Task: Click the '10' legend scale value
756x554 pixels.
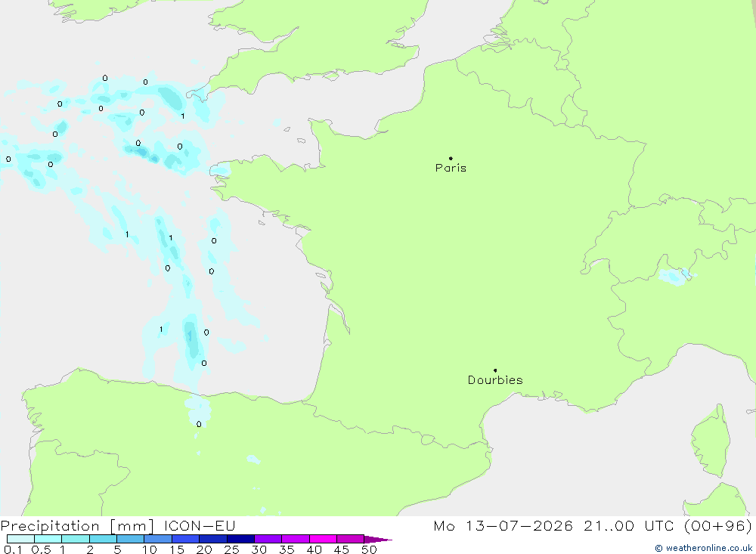Action: [150, 549]
